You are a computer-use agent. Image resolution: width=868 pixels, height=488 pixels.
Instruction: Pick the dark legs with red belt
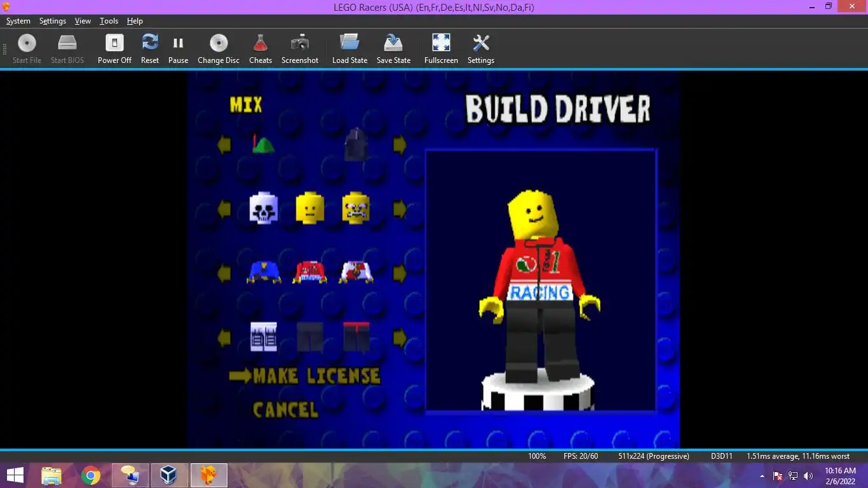point(356,337)
